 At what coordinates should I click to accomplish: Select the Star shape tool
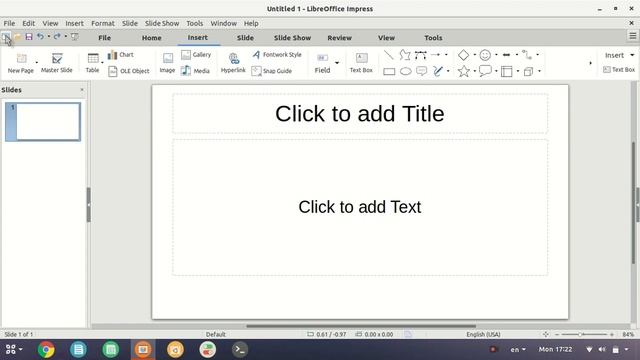464,71
